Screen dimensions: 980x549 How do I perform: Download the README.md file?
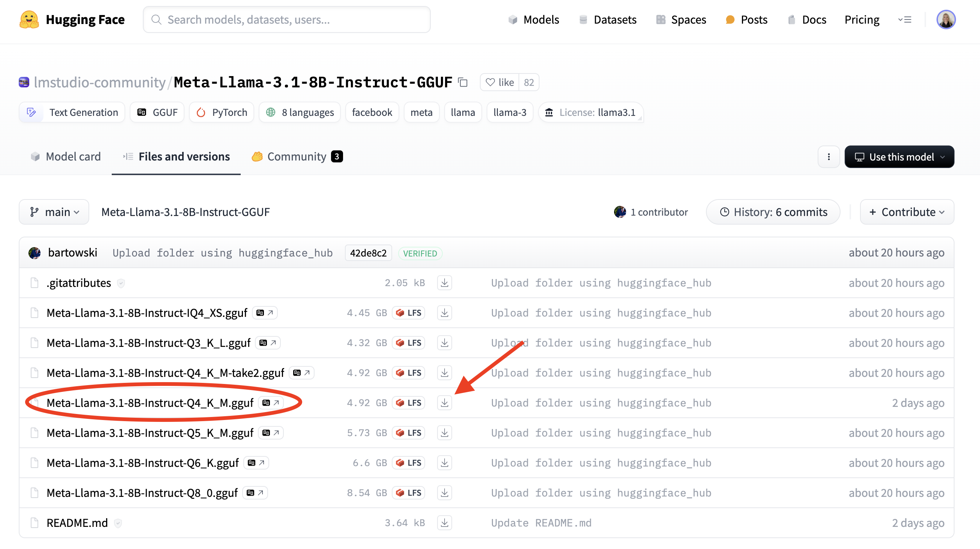coord(444,523)
